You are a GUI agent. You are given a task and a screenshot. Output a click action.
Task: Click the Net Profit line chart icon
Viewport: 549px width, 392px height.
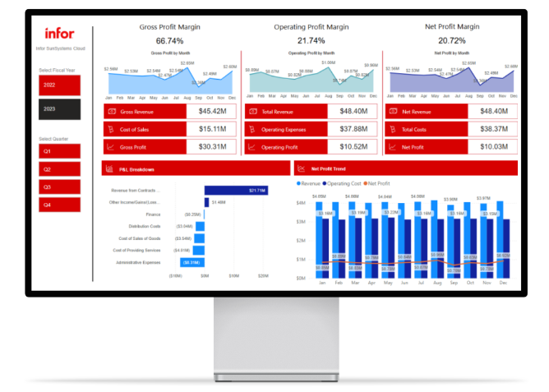(x=392, y=147)
